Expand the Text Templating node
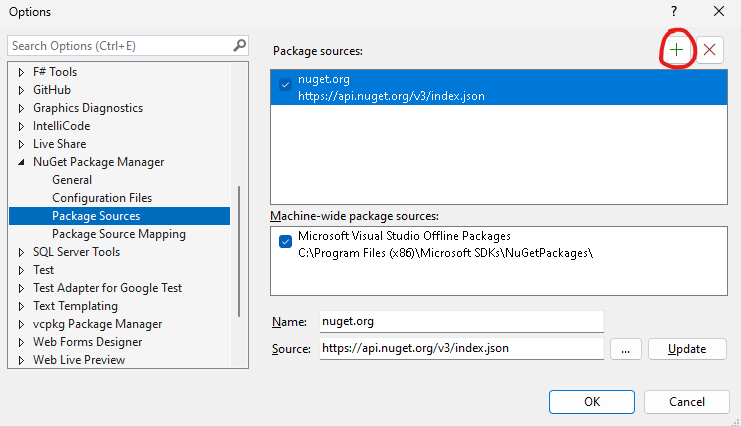Viewport: 741px width, 426px height. point(22,306)
